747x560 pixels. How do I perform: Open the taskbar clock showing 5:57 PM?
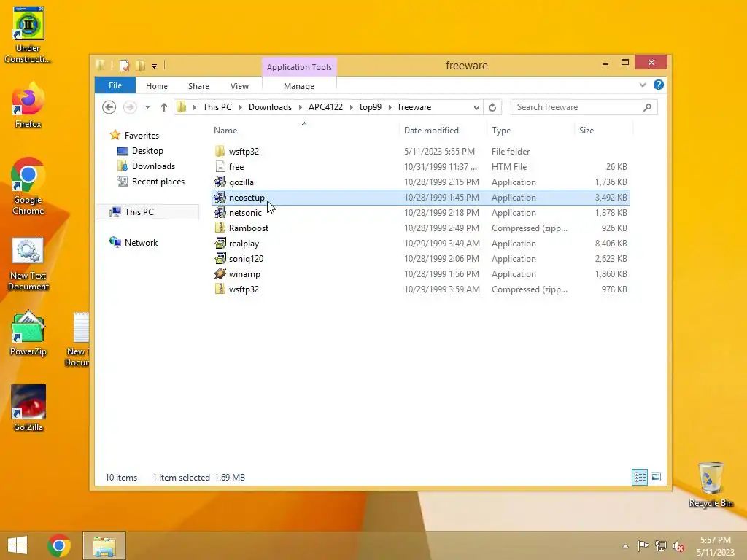point(716,546)
